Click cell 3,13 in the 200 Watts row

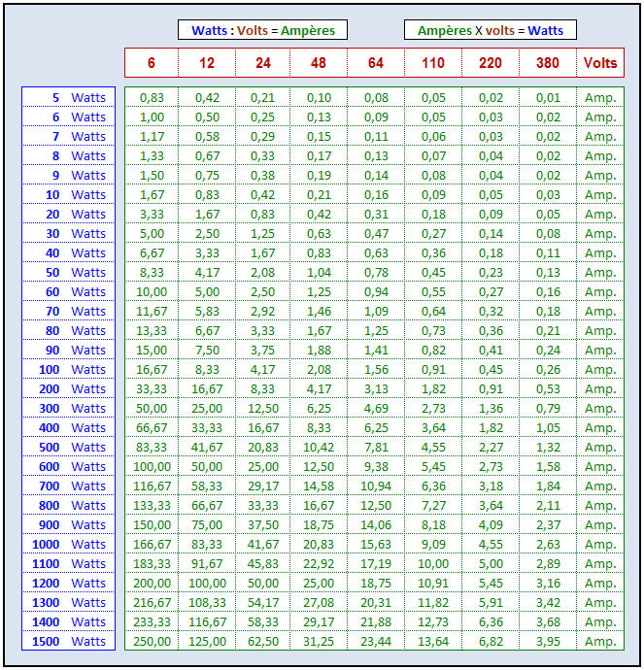pos(376,388)
